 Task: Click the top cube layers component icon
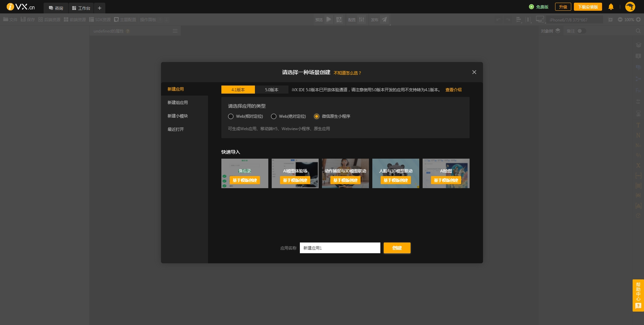[x=638, y=45]
